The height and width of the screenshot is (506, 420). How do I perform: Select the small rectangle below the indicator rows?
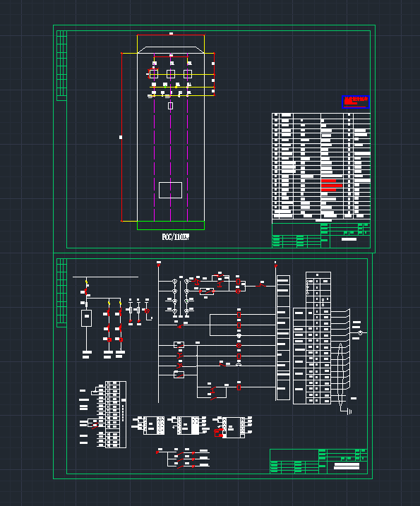[170, 106]
